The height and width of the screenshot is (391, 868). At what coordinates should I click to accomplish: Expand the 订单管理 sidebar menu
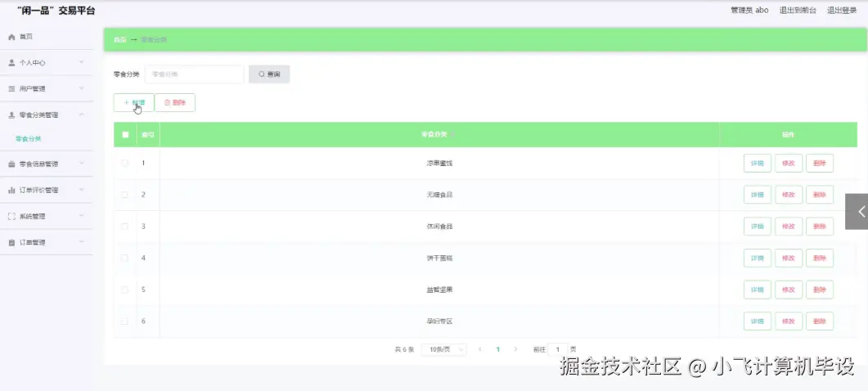(47, 242)
